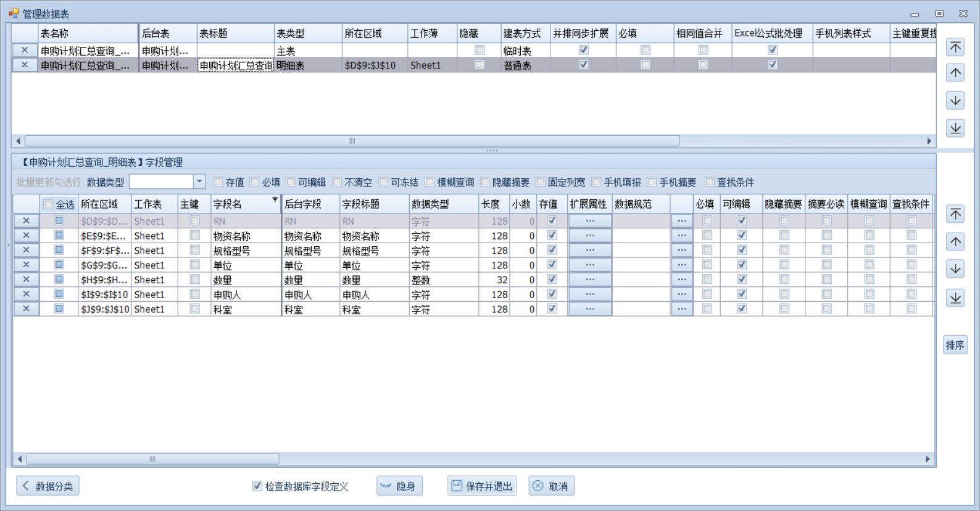Click the 数据类型 column header in field grid
Viewport: 980px width, 511px height.
tap(443, 204)
